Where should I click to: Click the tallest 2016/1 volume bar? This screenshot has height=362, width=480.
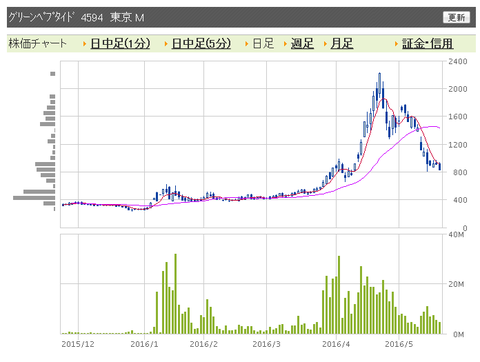176,294
